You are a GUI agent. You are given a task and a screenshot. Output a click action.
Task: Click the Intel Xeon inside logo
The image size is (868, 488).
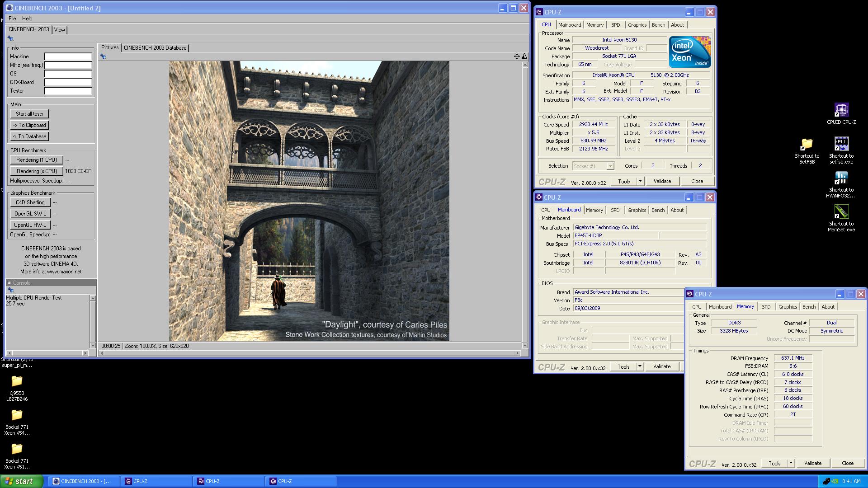[690, 52]
